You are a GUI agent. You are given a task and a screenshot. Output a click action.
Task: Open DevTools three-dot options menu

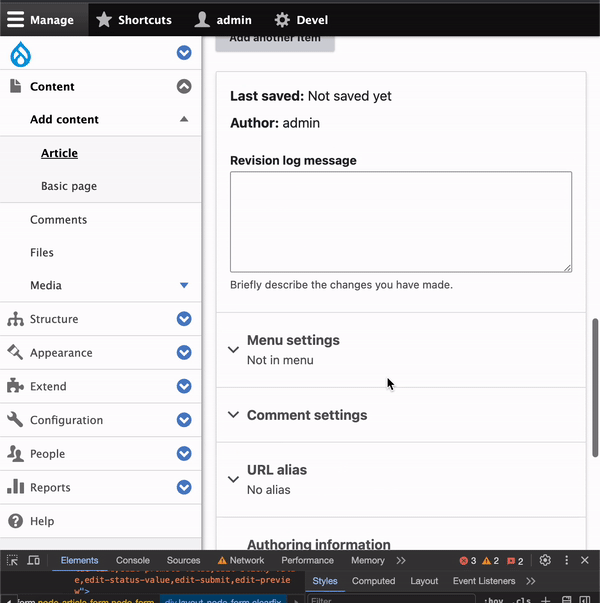(x=567, y=561)
